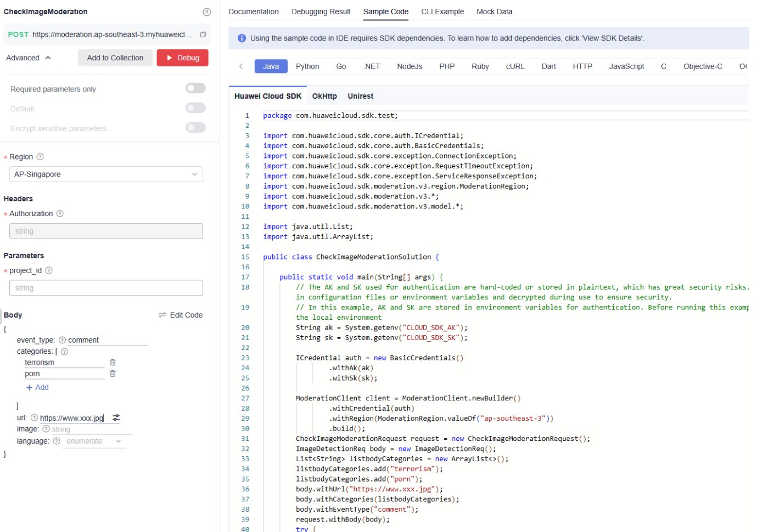Click the switch icon beside url field

click(116, 418)
